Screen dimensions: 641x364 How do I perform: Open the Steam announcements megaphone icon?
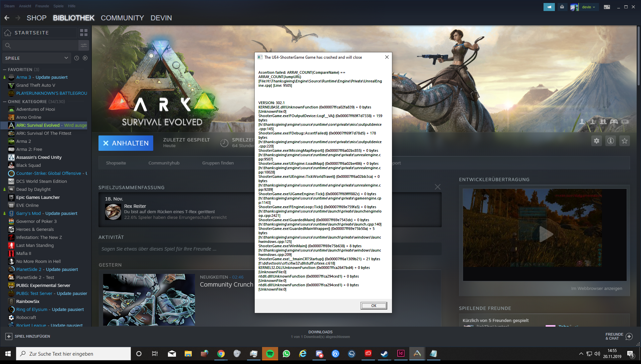[x=549, y=7]
